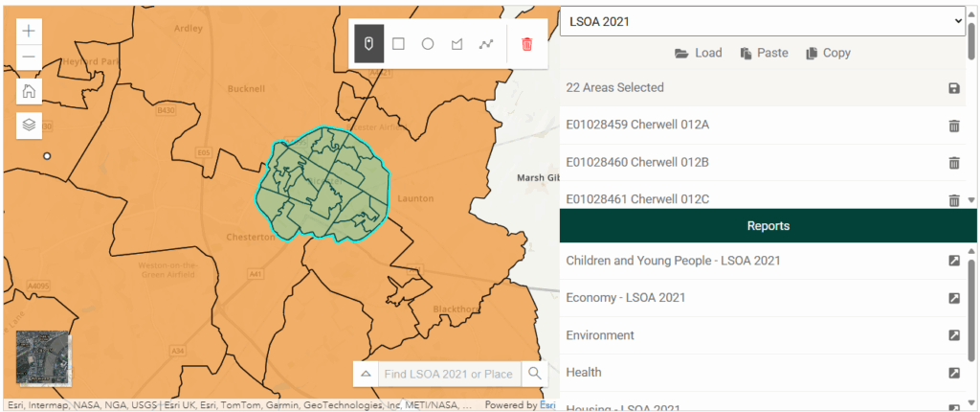Click the Paste areas button
The image size is (980, 412).
(x=764, y=54)
